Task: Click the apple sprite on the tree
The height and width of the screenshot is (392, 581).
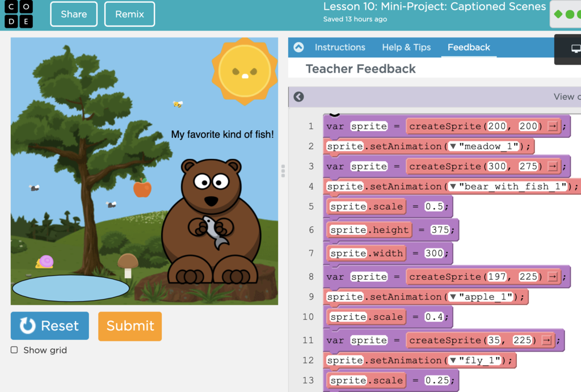Action: (142, 187)
